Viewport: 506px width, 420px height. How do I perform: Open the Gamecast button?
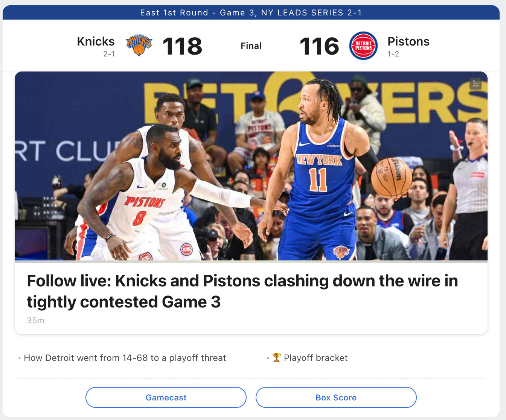click(x=166, y=397)
